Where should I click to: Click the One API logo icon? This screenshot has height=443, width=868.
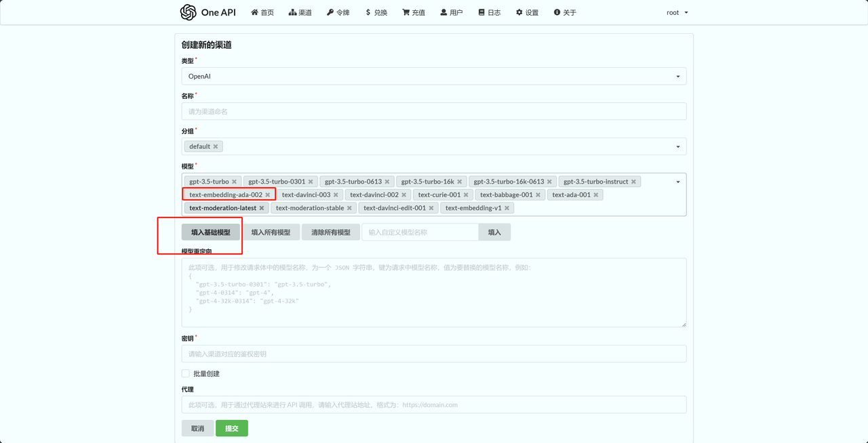tap(188, 12)
